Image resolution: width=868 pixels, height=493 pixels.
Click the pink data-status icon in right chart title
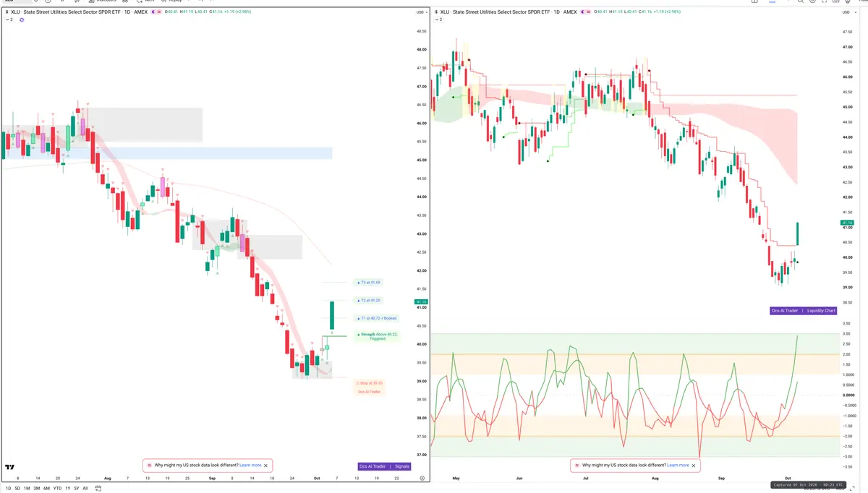588,12
